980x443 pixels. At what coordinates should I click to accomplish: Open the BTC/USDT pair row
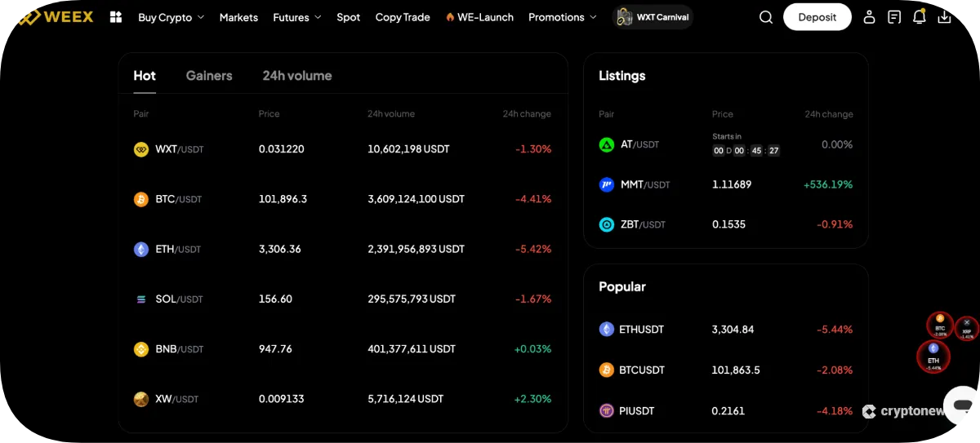342,199
